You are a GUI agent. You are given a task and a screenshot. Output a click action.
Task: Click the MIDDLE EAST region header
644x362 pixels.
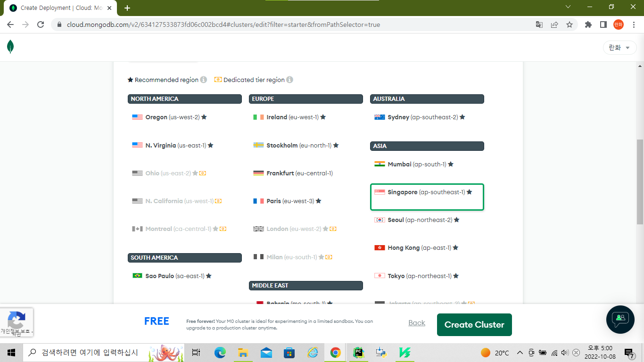tap(306, 286)
